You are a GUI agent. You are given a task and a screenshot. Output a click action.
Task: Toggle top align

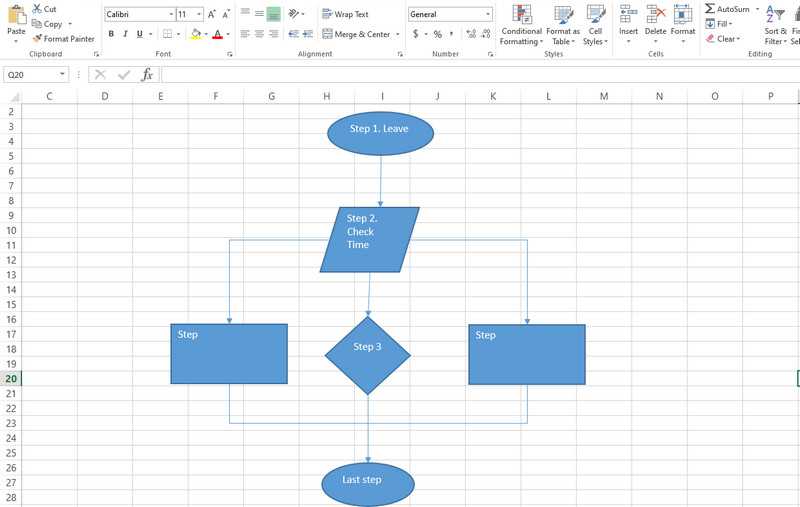[x=245, y=14]
